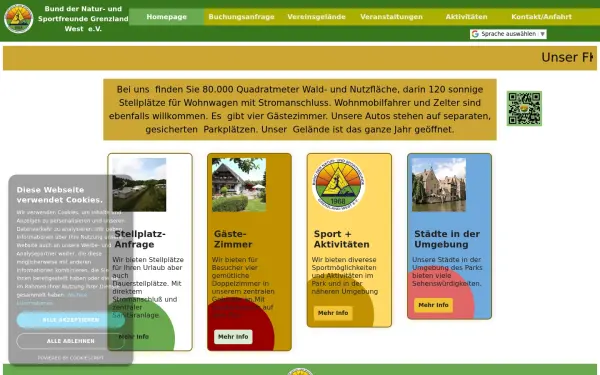
Task: Click the Bund der Natur- und Sportfreunde title
Action: click(83, 19)
